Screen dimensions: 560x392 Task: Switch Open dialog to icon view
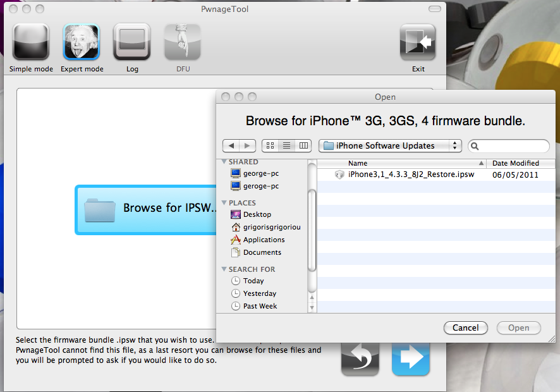pos(271,146)
